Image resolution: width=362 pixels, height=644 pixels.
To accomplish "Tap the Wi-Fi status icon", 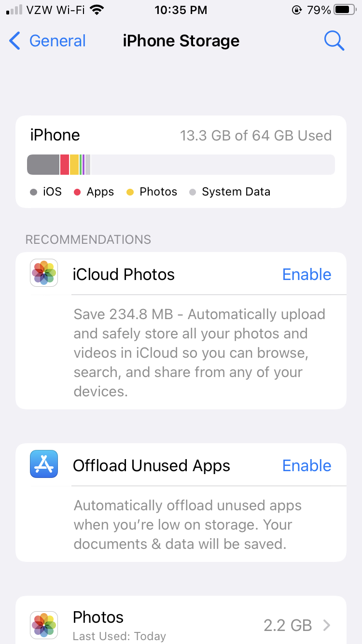I will (97, 10).
